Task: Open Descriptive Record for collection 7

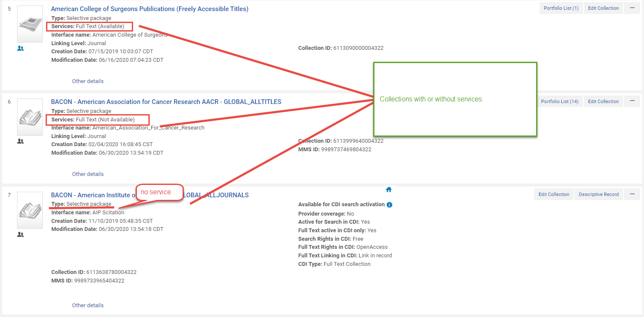Action: click(x=598, y=194)
